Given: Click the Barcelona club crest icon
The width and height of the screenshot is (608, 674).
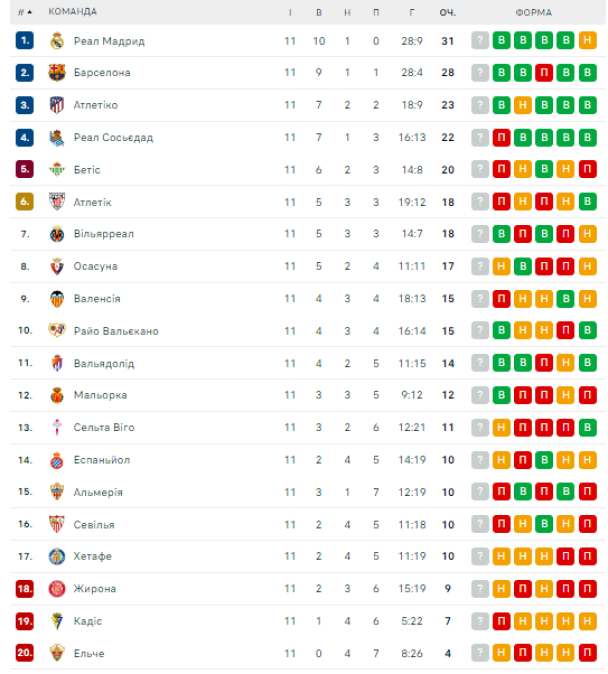Looking at the screenshot, I should tap(57, 73).
